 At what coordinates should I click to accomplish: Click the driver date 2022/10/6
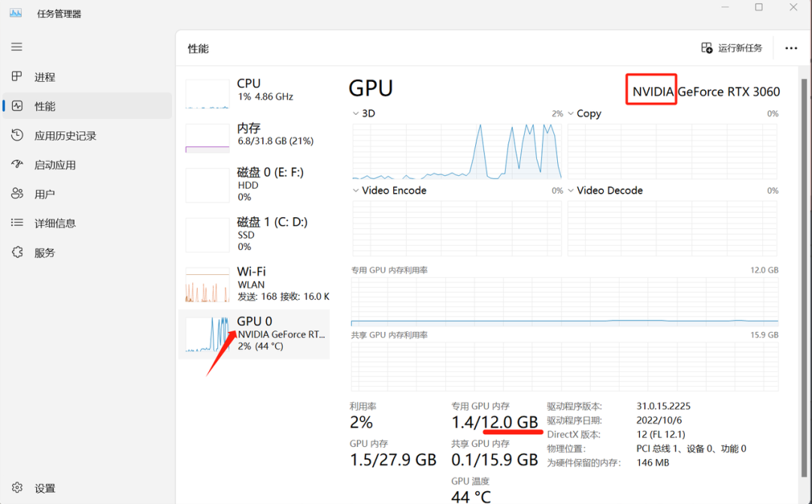click(659, 420)
